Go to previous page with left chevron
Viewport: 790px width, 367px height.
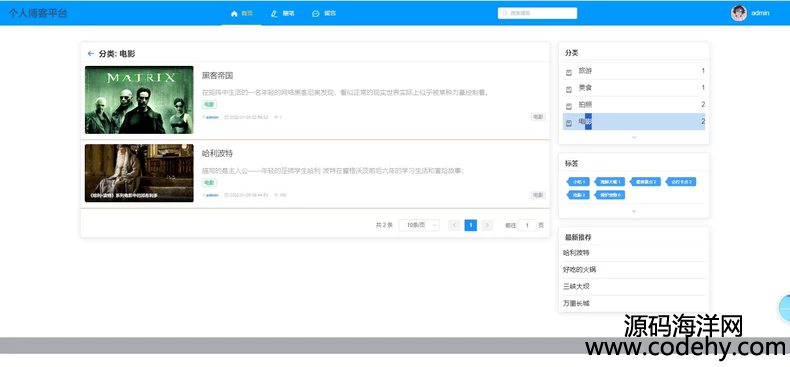click(x=454, y=225)
